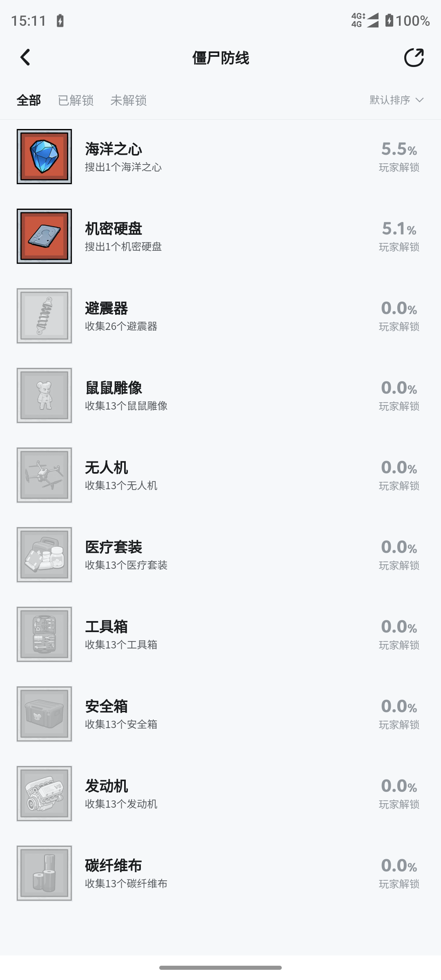Screen dimensions: 441x980
Task: Tap the back arrow icon
Action: click(25, 58)
